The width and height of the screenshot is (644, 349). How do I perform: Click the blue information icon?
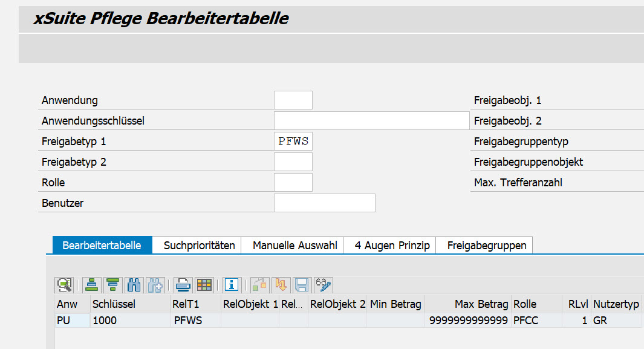232,284
